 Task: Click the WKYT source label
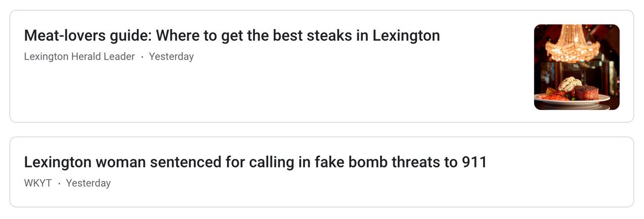38,183
